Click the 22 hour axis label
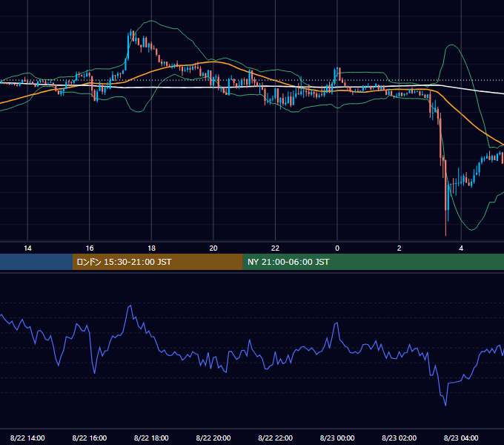This screenshot has height=445, width=504. click(275, 248)
